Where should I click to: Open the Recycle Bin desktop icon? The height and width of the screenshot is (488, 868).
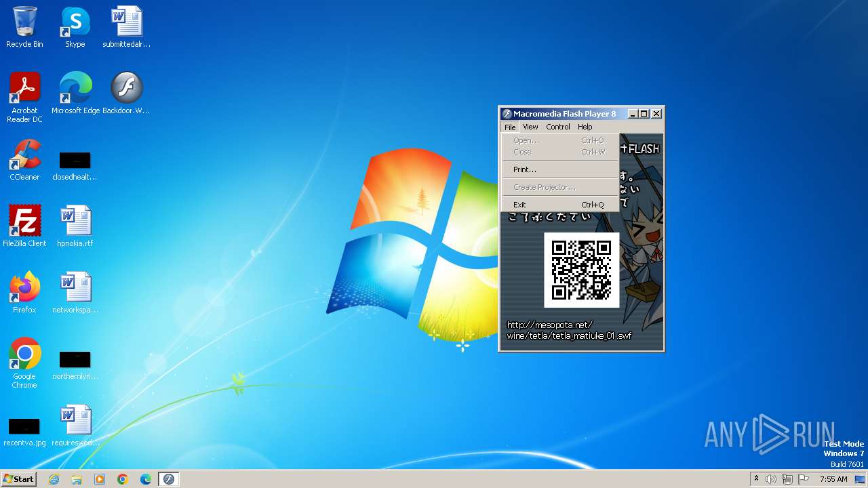24,28
